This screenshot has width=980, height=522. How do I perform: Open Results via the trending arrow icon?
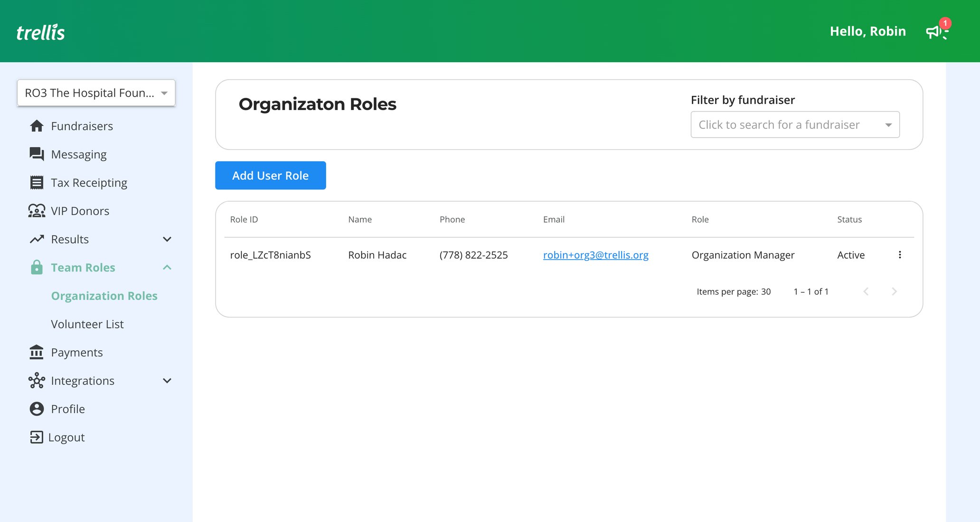tap(36, 239)
